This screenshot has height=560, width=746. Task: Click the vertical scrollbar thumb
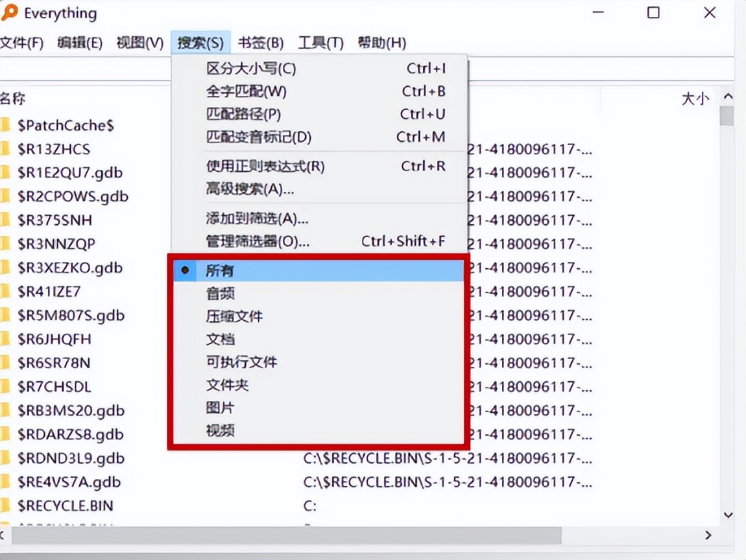(727, 116)
